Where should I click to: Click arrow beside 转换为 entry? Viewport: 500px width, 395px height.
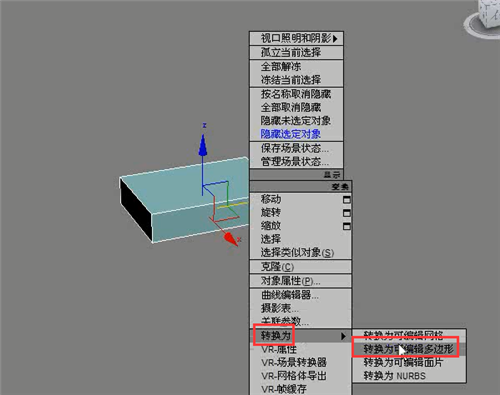[x=343, y=336]
